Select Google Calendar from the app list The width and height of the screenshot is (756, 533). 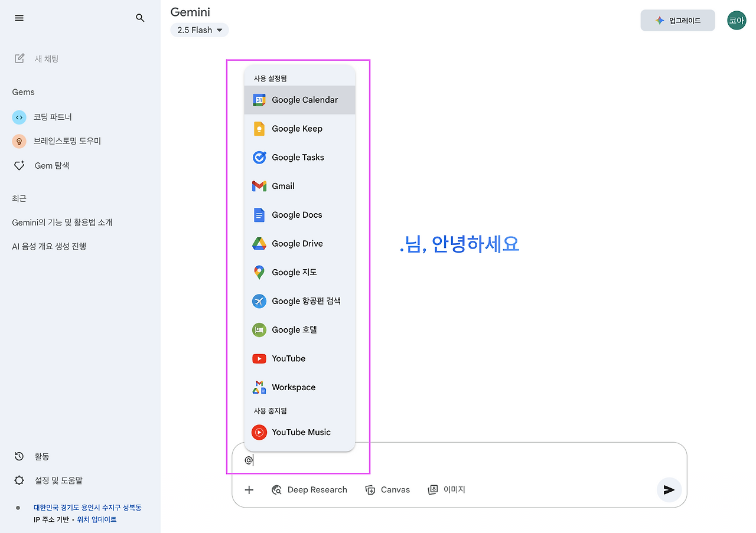pyautogui.click(x=299, y=100)
